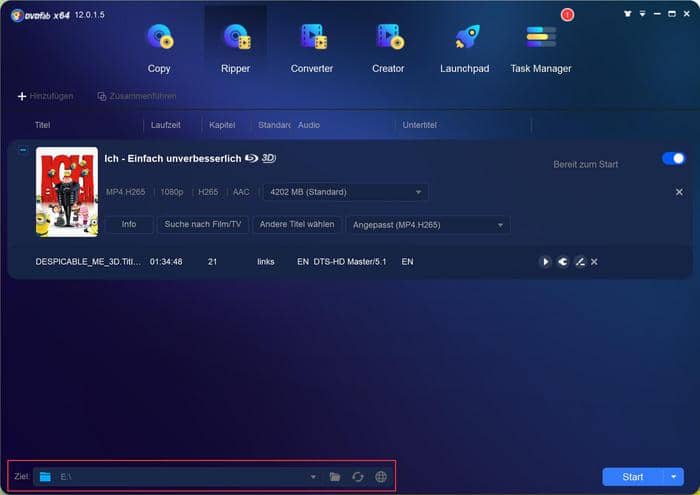Open the skin shirt icon in title bar
Viewport: 700px width, 495px height.
pos(628,14)
